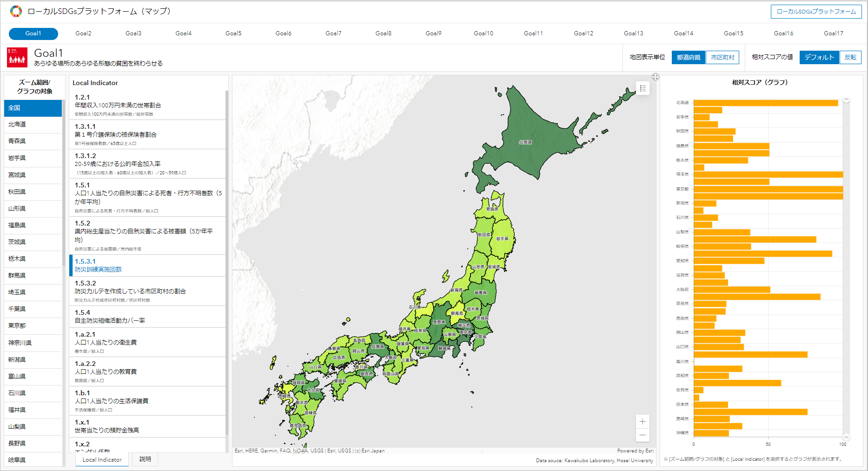Click bottom scroll handle of chart
Viewport: 868px width, 471px height.
(x=846, y=437)
